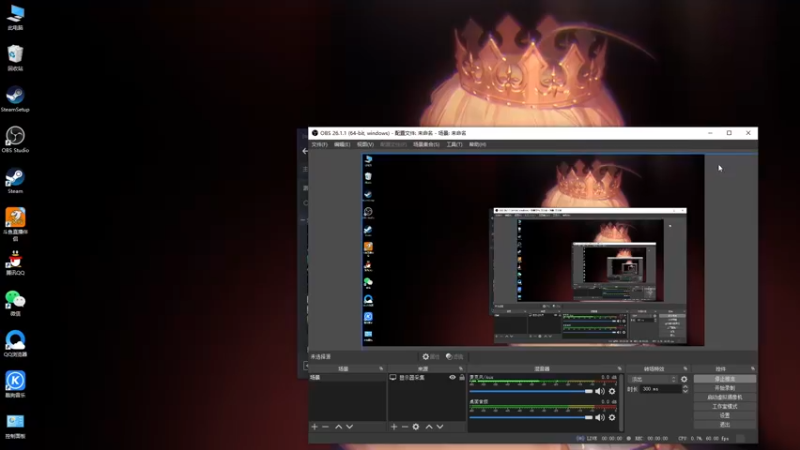Click the Audio Mixer vertical scrollbar

click(621, 403)
